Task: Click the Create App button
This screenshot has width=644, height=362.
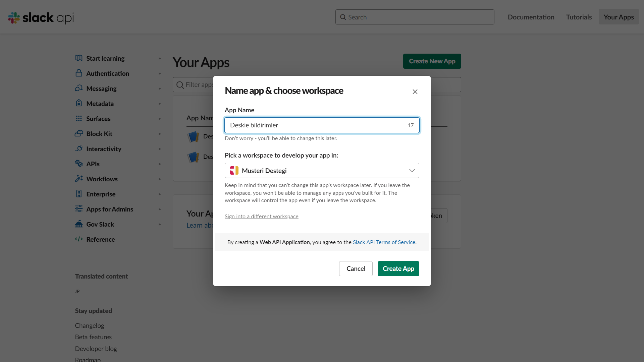Action: click(398, 268)
